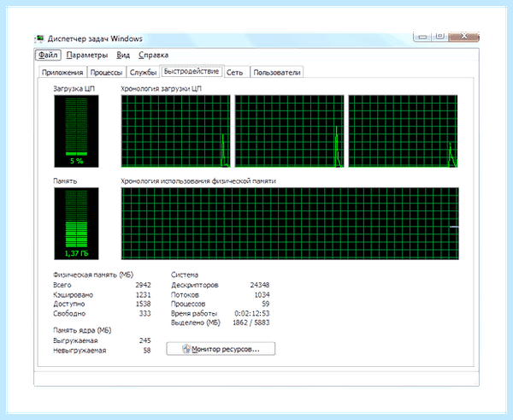This screenshot has width=513, height=420.
Task: Maximize the Task Manager window
Action: coord(440,36)
